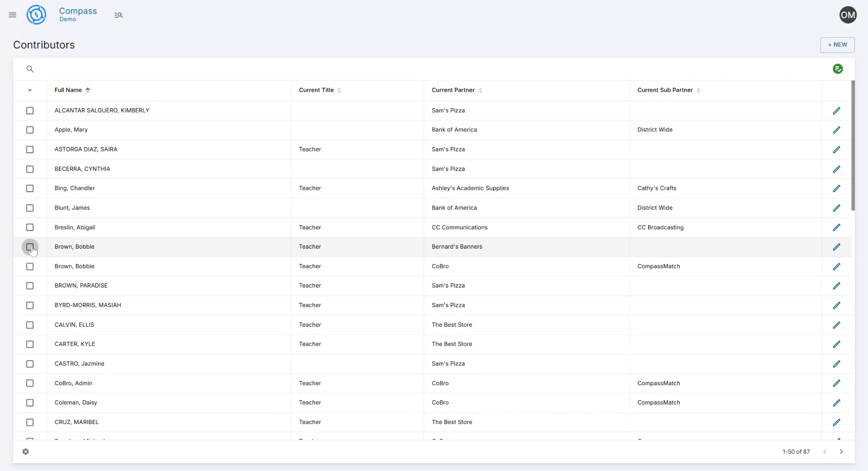Open the selection dropdown in the header row
Screen dimensions: 868x471
[30, 90]
